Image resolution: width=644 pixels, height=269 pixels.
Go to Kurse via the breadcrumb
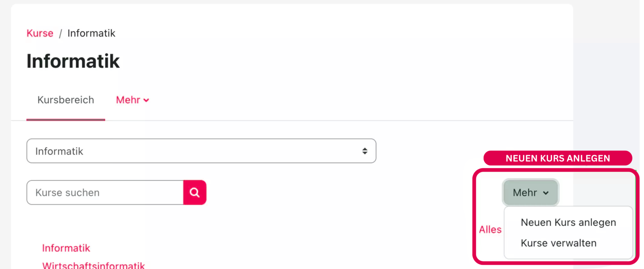pos(40,33)
